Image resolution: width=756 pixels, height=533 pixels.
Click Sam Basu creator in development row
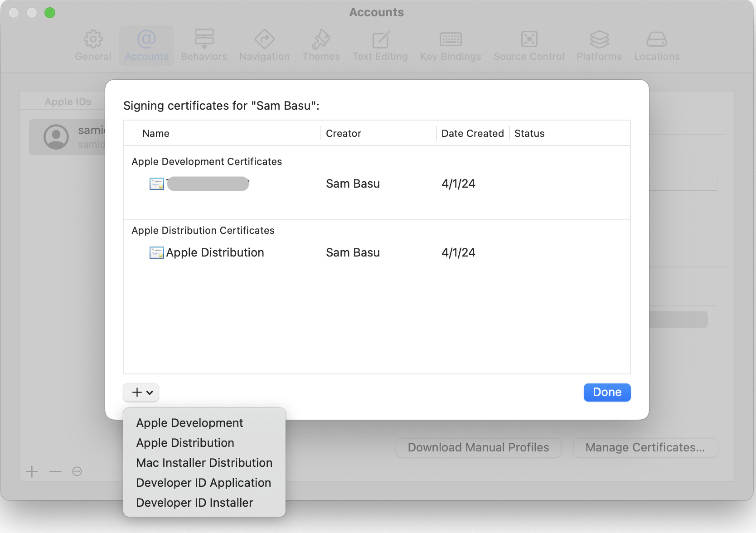pos(353,184)
